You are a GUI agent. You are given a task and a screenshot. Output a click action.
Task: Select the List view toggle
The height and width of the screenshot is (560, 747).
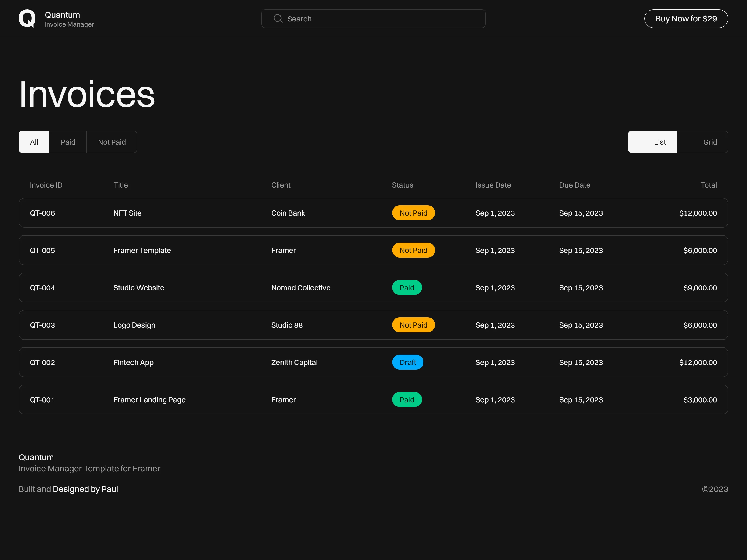652,142
